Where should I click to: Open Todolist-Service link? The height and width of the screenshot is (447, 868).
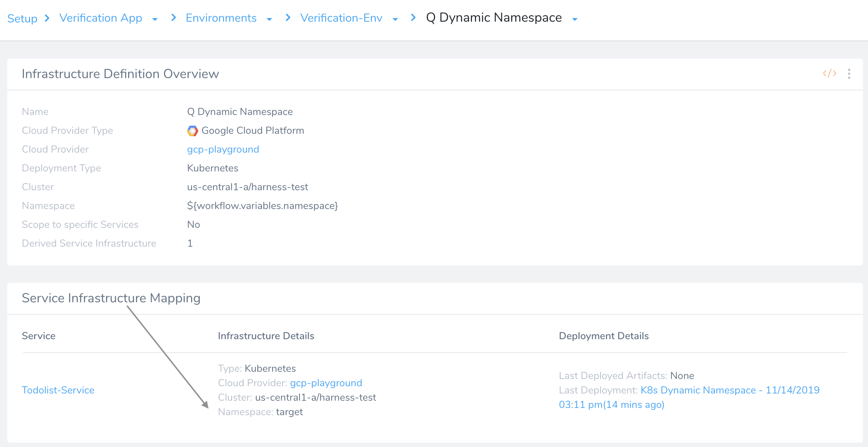coord(58,390)
